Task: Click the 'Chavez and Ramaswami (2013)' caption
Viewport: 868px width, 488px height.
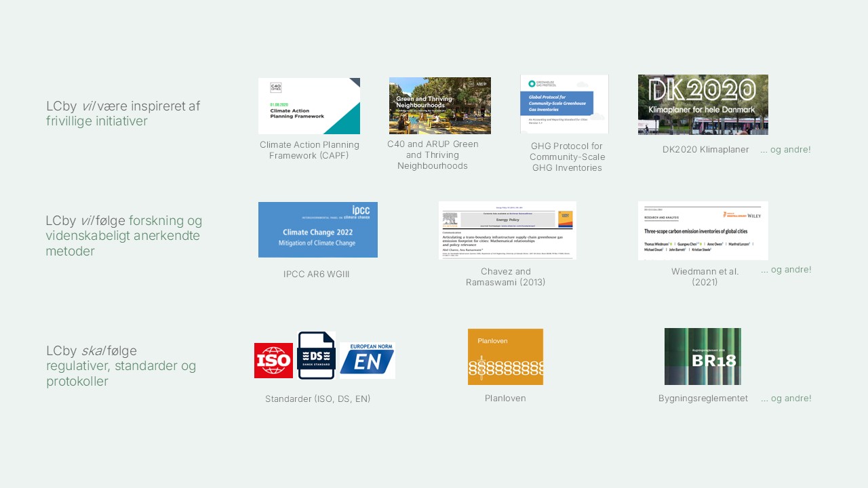Action: [x=507, y=277]
